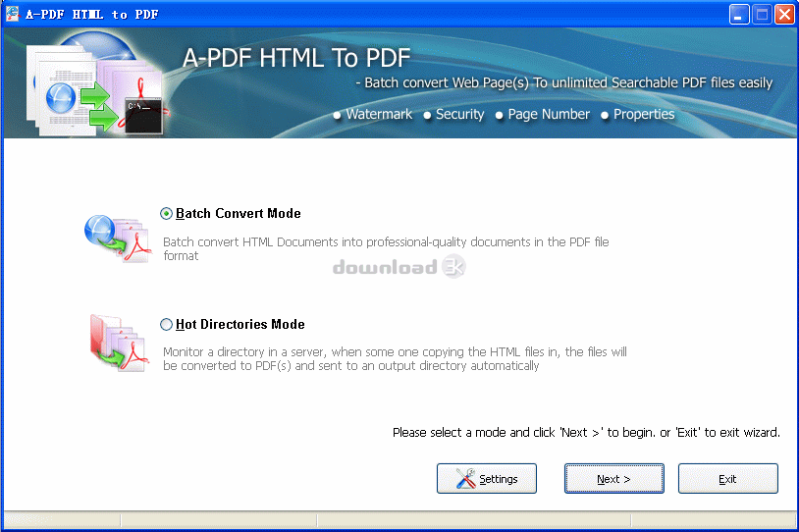Click the 'Monitor a directory in a server' description
This screenshot has height=532, width=799.
coord(395,358)
